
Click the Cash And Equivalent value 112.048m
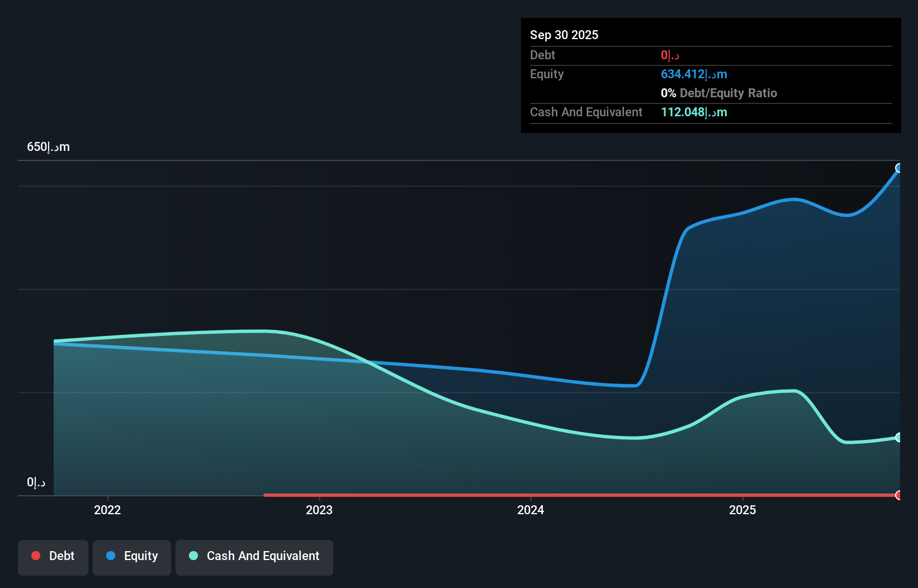point(693,112)
